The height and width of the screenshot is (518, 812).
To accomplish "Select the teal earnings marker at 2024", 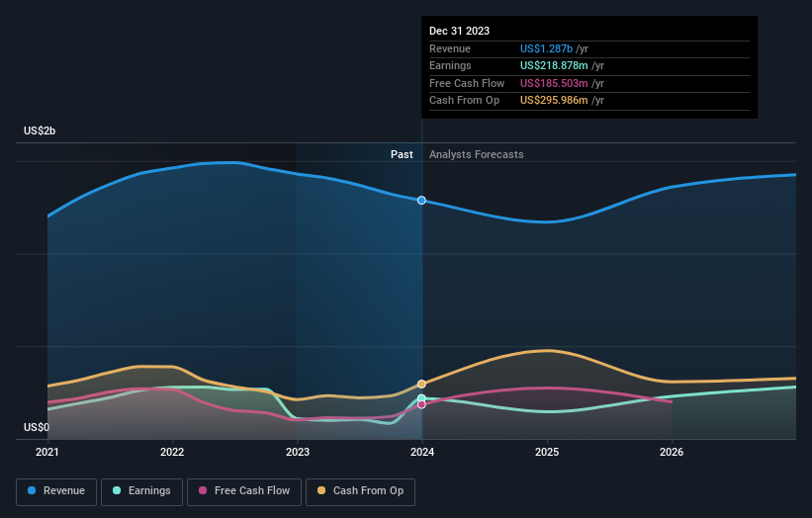I will (421, 398).
